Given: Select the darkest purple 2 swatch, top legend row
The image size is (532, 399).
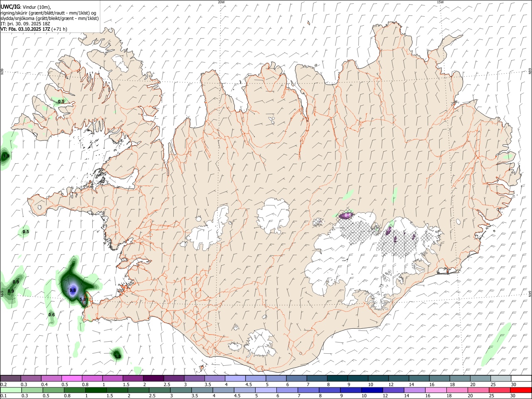Looking at the screenshot, I should coord(153,378).
